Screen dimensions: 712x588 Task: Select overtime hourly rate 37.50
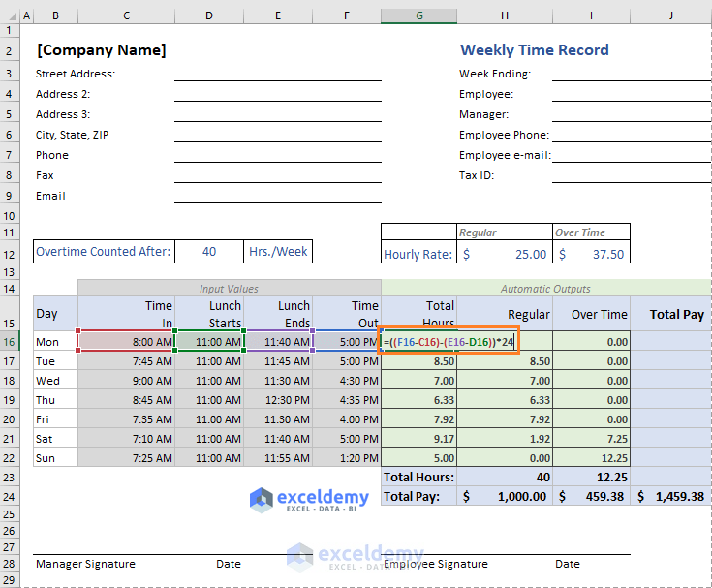[591, 254]
